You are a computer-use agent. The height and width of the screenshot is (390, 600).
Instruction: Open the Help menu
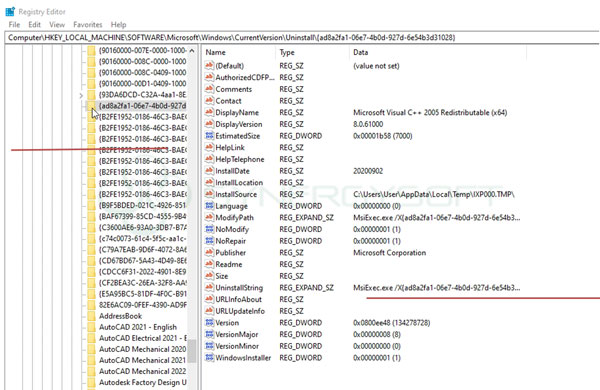click(x=118, y=24)
